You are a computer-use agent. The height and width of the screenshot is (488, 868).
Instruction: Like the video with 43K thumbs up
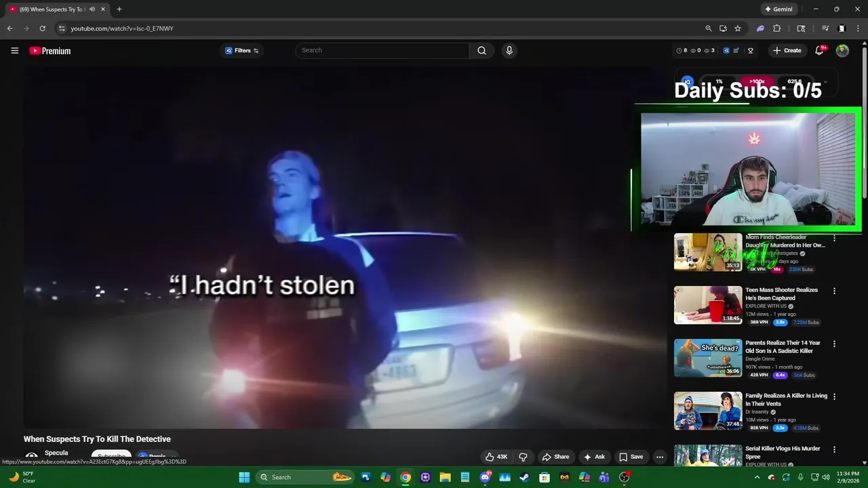click(496, 457)
